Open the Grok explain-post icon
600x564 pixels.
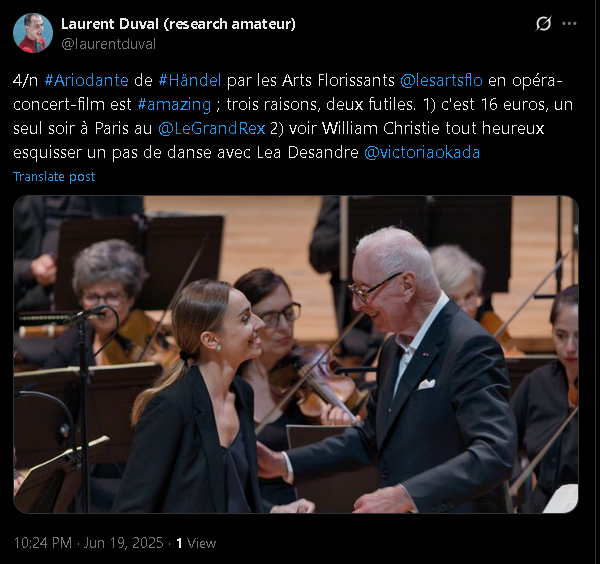click(543, 24)
